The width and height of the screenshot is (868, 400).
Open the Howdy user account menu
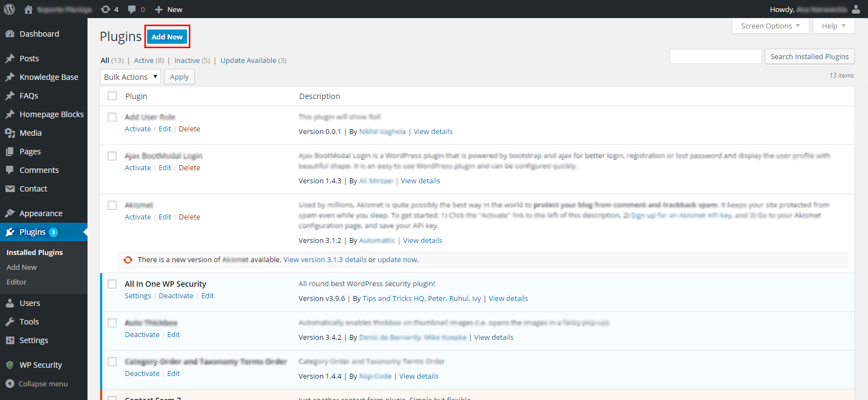pos(815,9)
